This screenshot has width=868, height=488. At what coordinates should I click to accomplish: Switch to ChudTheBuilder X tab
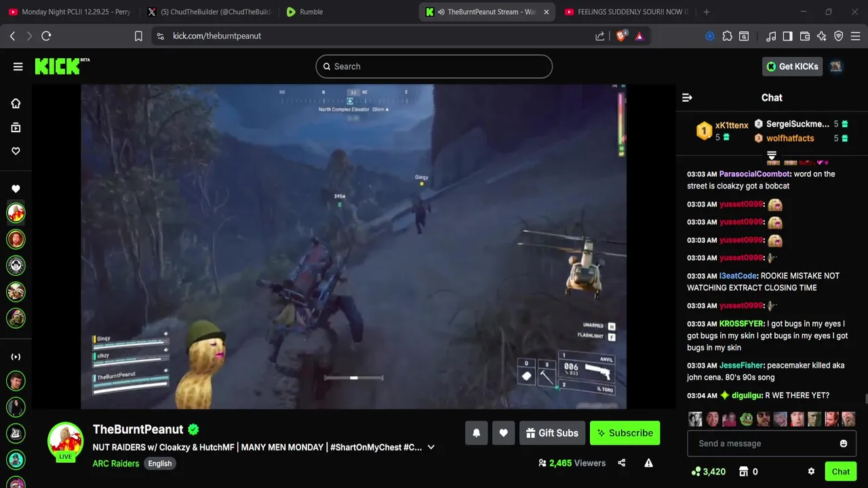pyautogui.click(x=209, y=12)
